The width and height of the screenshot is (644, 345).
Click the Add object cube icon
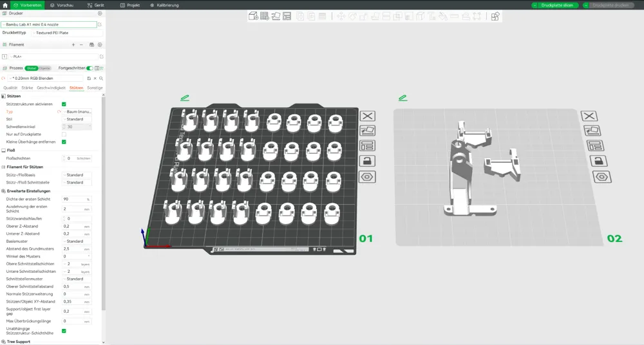[253, 16]
